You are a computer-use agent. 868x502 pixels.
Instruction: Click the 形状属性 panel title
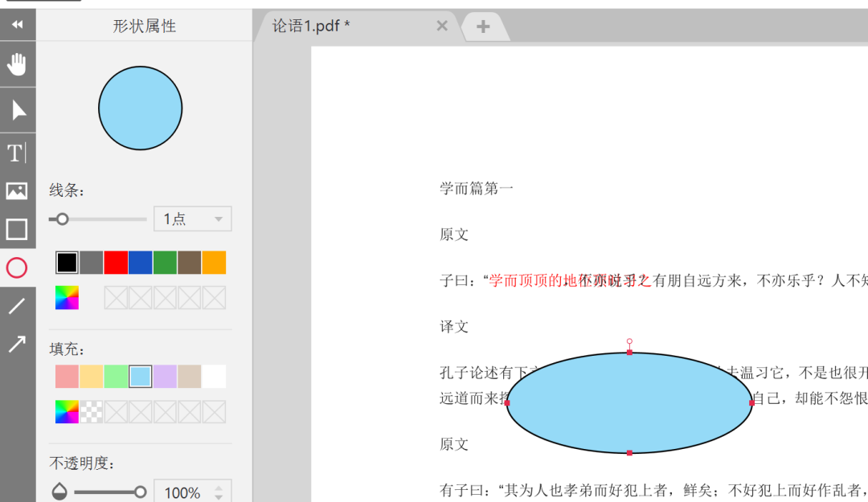(x=145, y=26)
